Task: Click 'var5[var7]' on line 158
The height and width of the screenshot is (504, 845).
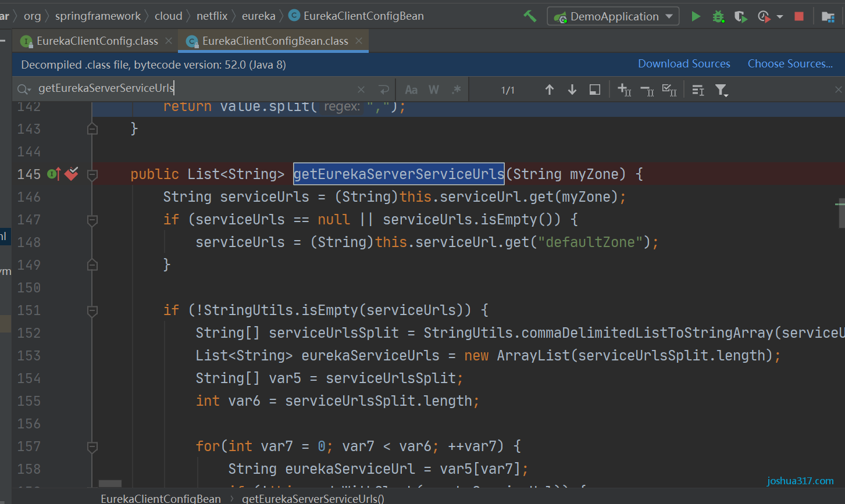Action: click(x=480, y=469)
